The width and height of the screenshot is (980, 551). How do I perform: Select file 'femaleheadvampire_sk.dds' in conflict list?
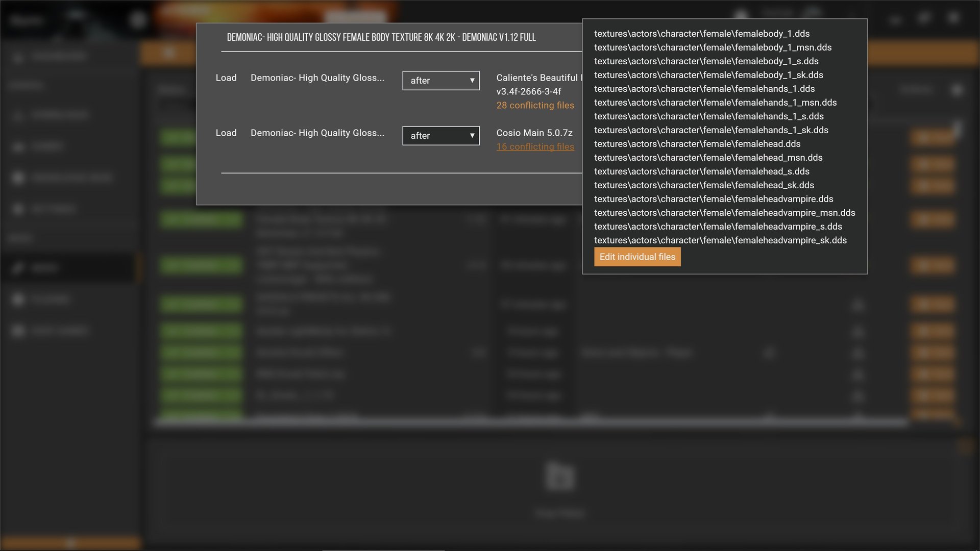point(720,240)
